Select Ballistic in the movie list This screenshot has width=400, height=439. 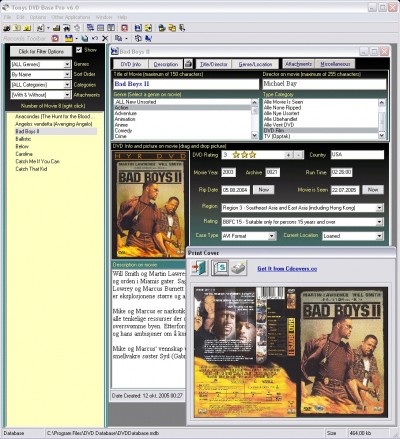click(23, 139)
